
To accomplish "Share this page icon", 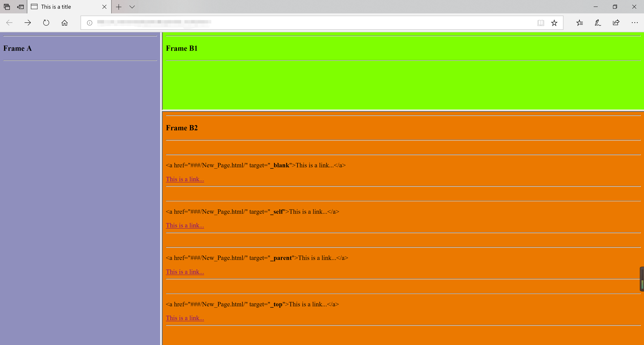I will click(616, 23).
